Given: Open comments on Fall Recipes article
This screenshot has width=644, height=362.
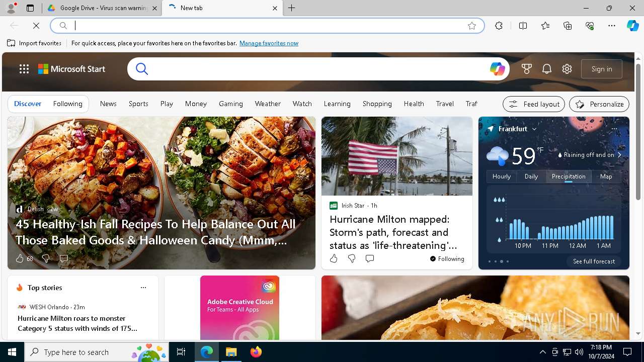Looking at the screenshot, I should [x=64, y=258].
